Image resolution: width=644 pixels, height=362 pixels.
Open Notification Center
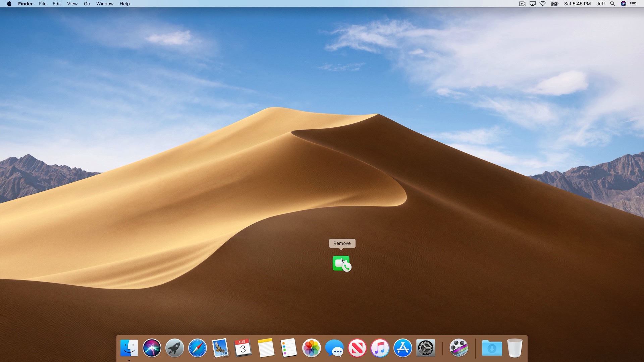634,4
